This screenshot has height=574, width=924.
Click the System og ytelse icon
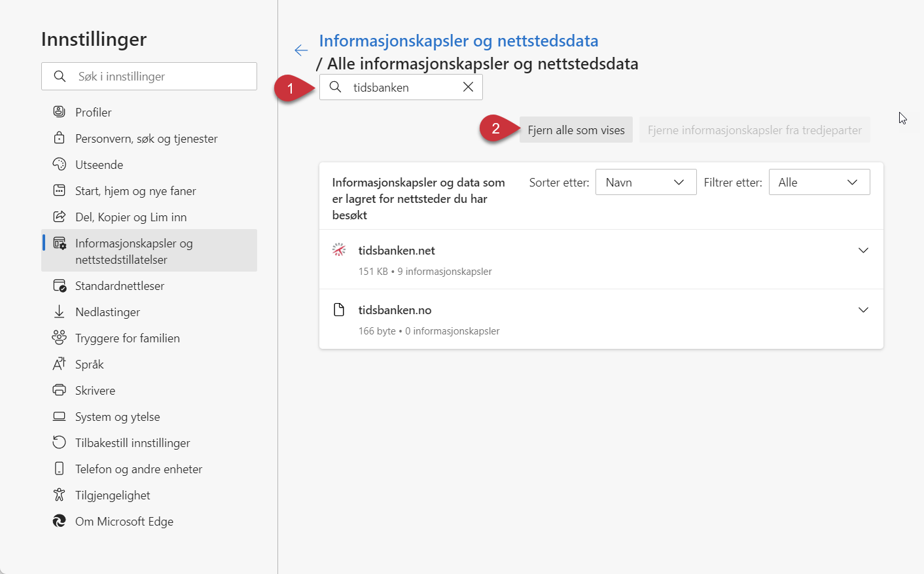pos(59,416)
